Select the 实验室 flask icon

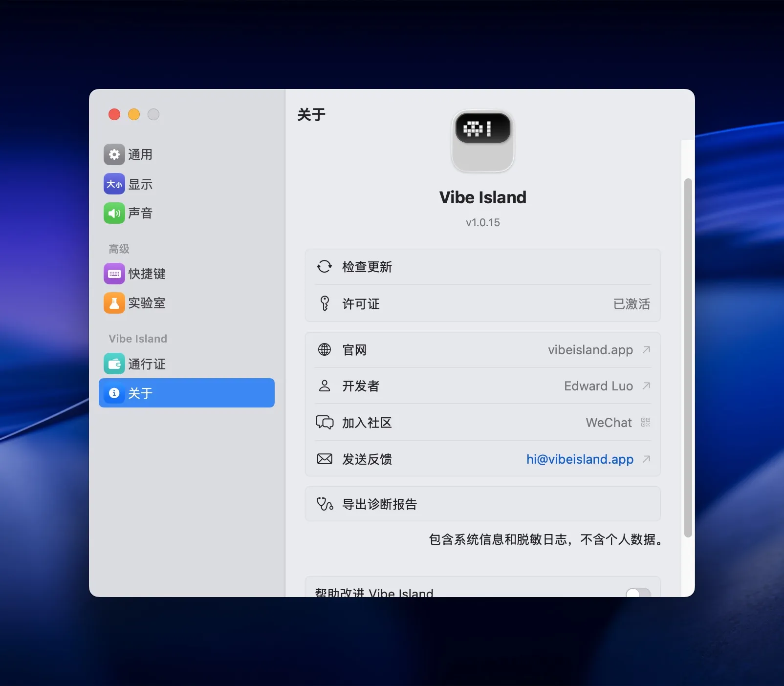point(114,303)
